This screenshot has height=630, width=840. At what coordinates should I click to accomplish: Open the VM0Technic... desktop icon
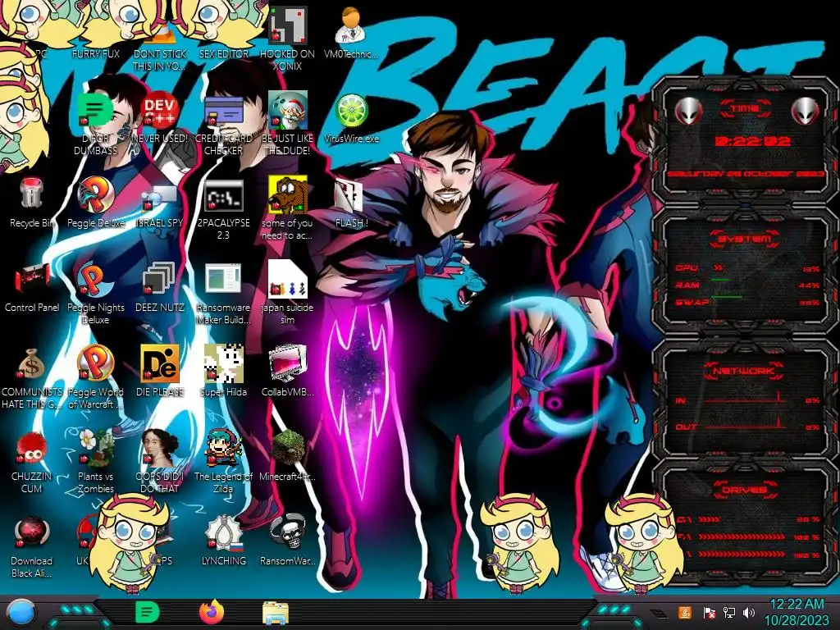pos(351,25)
